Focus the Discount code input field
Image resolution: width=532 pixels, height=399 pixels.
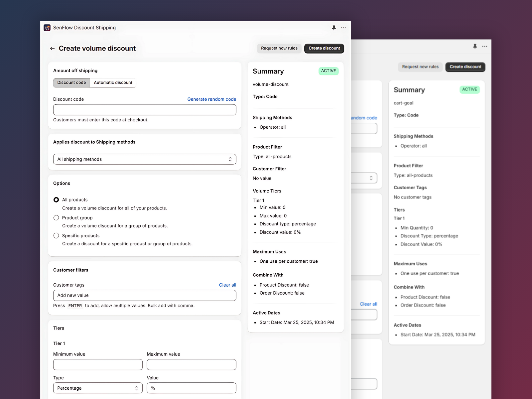point(145,110)
